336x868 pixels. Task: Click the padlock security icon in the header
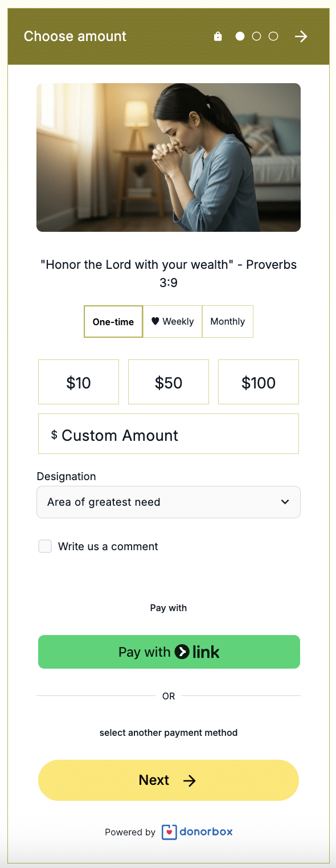coord(218,36)
